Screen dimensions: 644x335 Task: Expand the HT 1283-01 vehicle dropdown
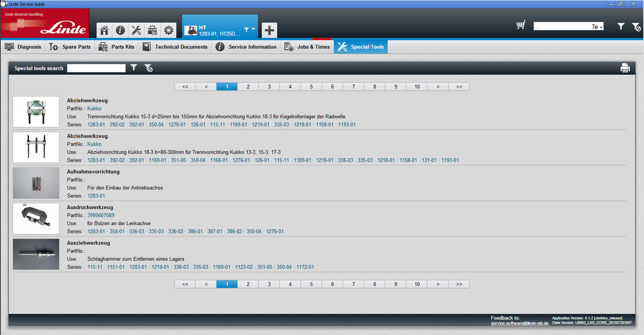(253, 29)
